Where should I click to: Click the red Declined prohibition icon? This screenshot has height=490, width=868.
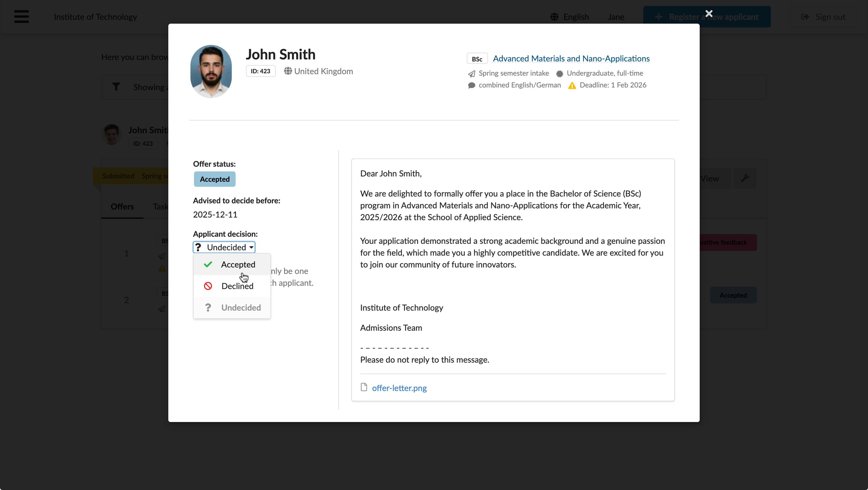208,286
